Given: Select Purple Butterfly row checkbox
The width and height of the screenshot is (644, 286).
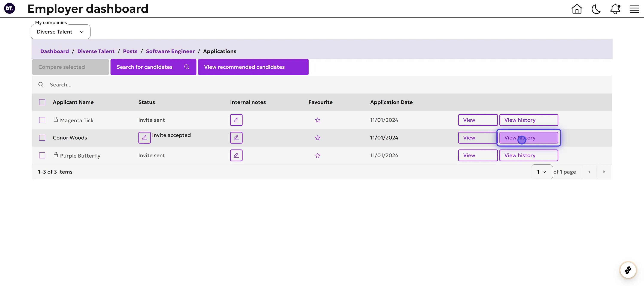Looking at the screenshot, I should [42, 155].
